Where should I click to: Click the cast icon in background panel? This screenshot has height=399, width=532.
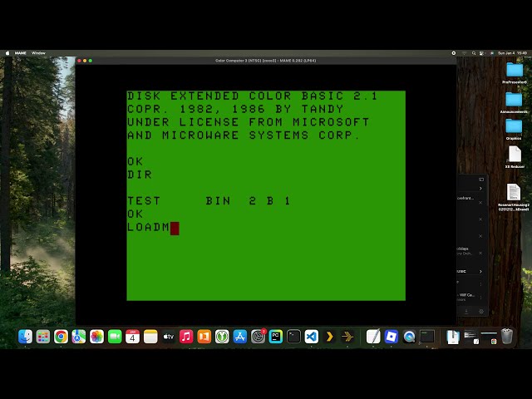481,180
